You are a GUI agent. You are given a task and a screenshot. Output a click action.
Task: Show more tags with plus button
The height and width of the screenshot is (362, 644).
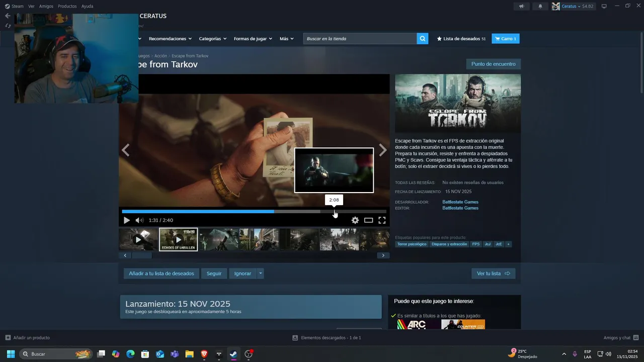[508, 244]
